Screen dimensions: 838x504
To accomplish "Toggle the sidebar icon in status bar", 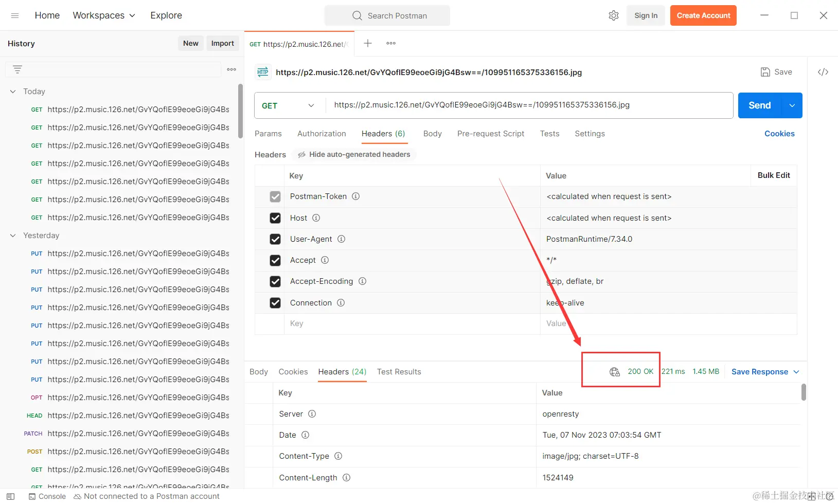I will [10, 496].
